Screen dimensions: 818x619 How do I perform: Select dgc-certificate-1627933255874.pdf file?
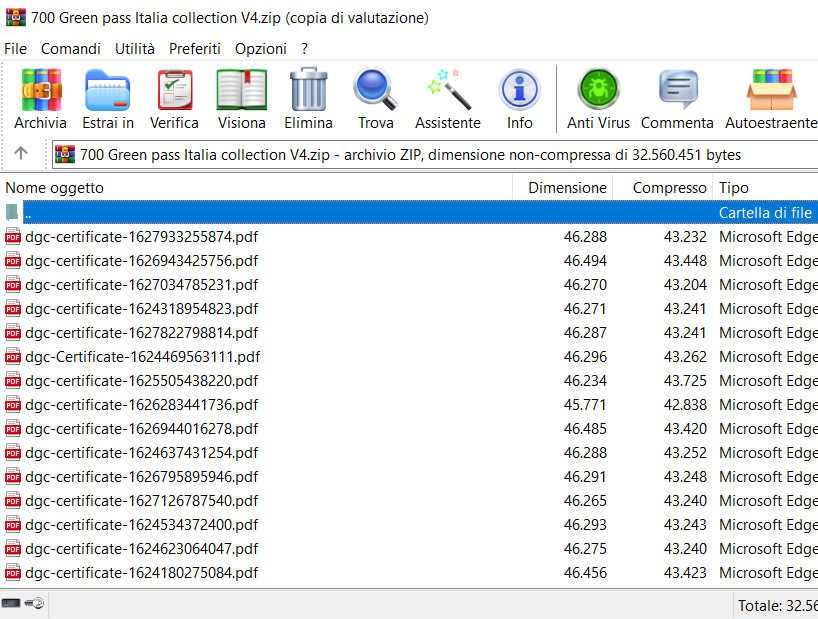(x=141, y=237)
